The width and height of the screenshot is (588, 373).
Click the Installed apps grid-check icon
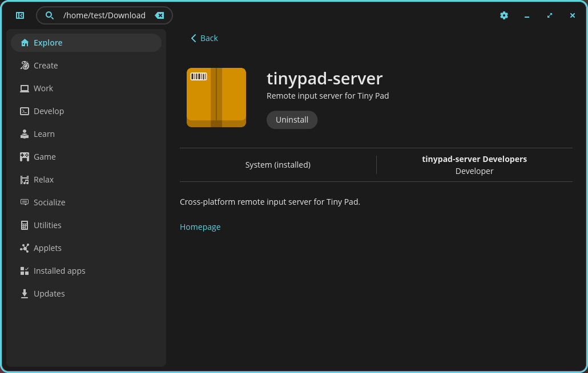tap(25, 271)
